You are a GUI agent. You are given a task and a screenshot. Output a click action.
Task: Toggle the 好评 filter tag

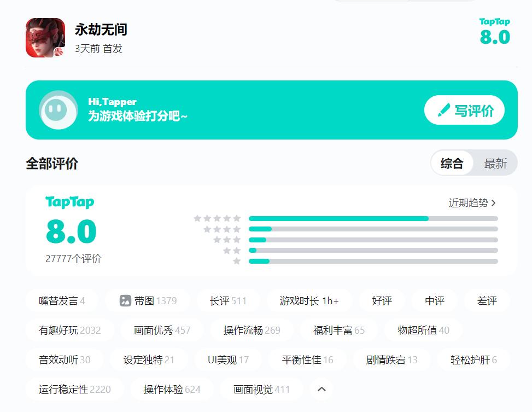click(382, 300)
